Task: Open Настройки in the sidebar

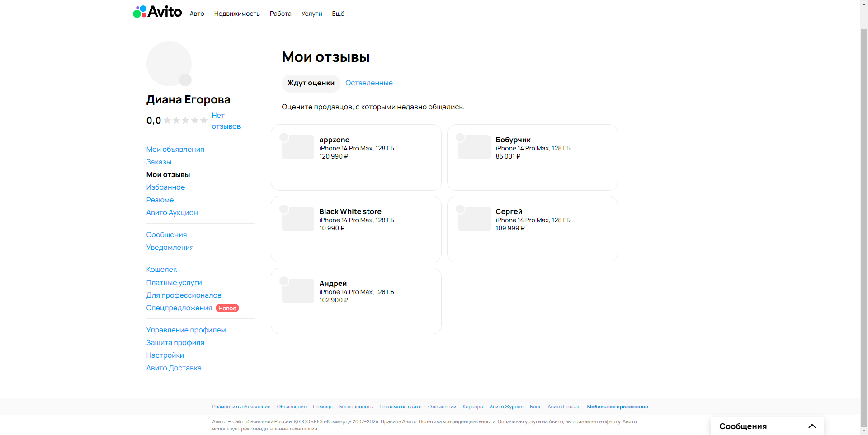Action: coord(165,355)
